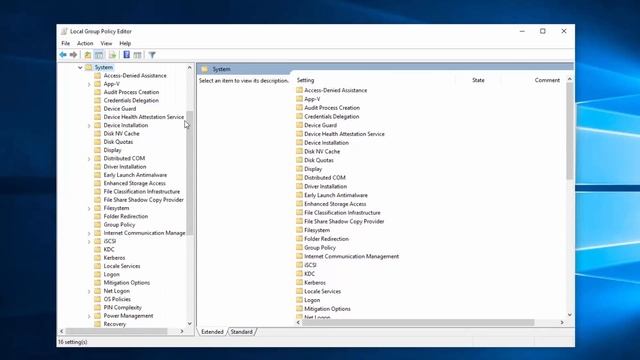
Task: Click Display folder icon in left tree
Action: click(x=98, y=150)
